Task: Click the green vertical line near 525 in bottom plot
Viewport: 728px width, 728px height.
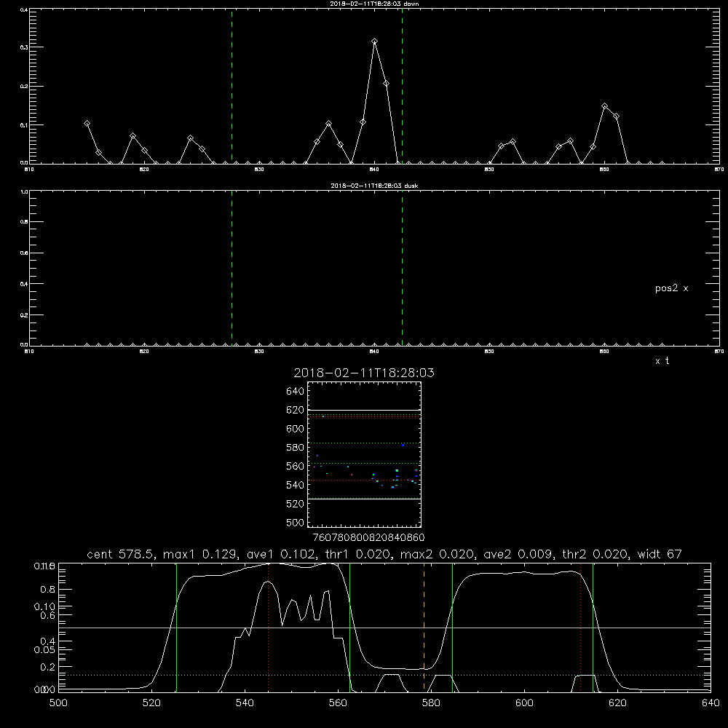Action: 176,628
